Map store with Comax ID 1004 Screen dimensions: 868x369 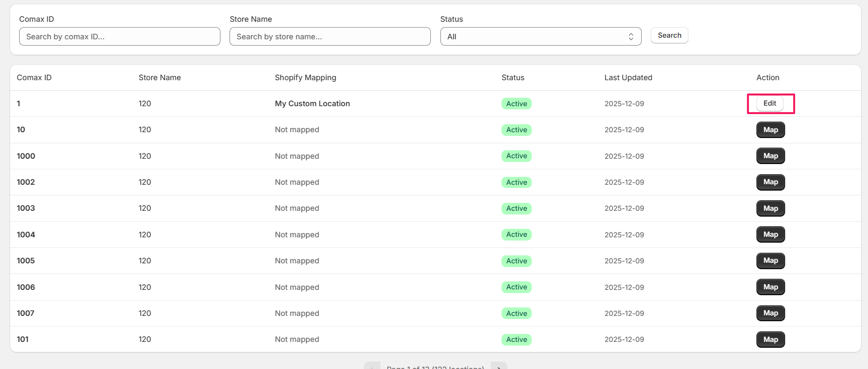click(x=770, y=235)
